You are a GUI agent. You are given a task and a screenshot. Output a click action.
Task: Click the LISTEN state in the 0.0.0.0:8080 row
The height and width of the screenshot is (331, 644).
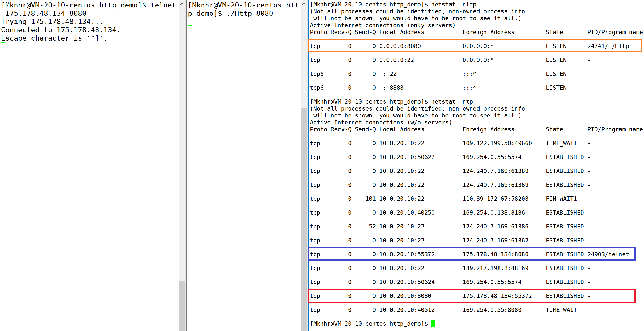pos(556,46)
